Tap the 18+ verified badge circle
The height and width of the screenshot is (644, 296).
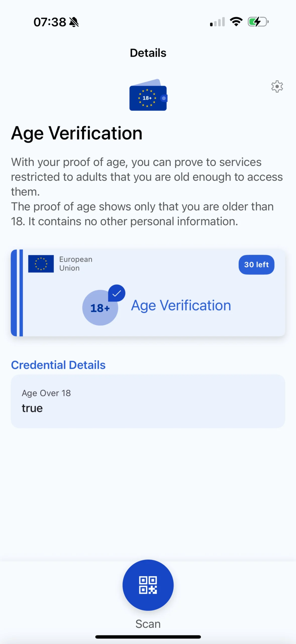(100, 308)
